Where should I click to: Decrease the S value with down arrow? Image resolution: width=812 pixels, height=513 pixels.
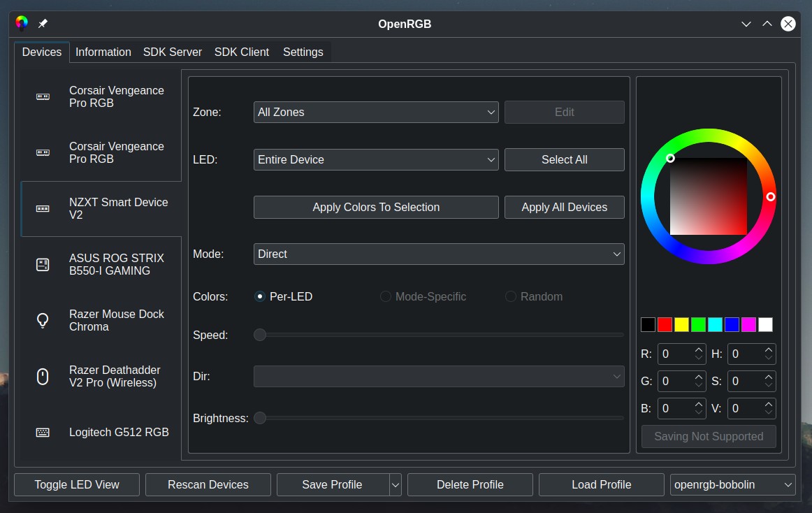coord(769,385)
